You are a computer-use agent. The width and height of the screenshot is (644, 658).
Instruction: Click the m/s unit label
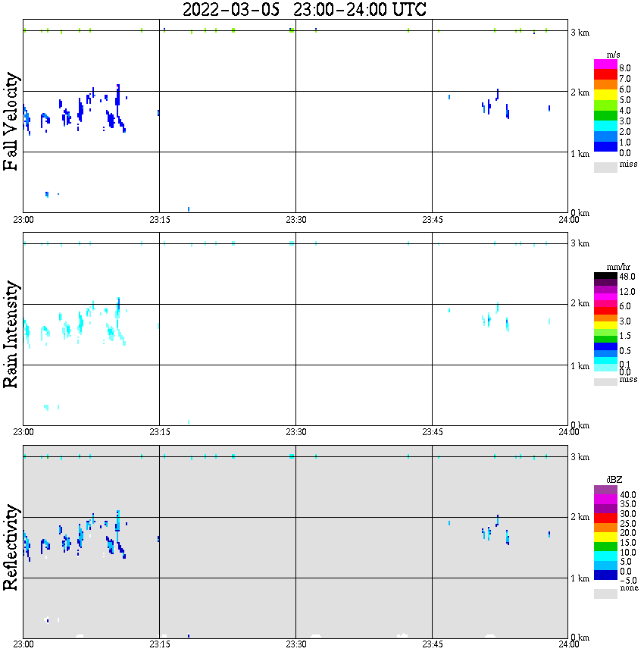coord(614,55)
